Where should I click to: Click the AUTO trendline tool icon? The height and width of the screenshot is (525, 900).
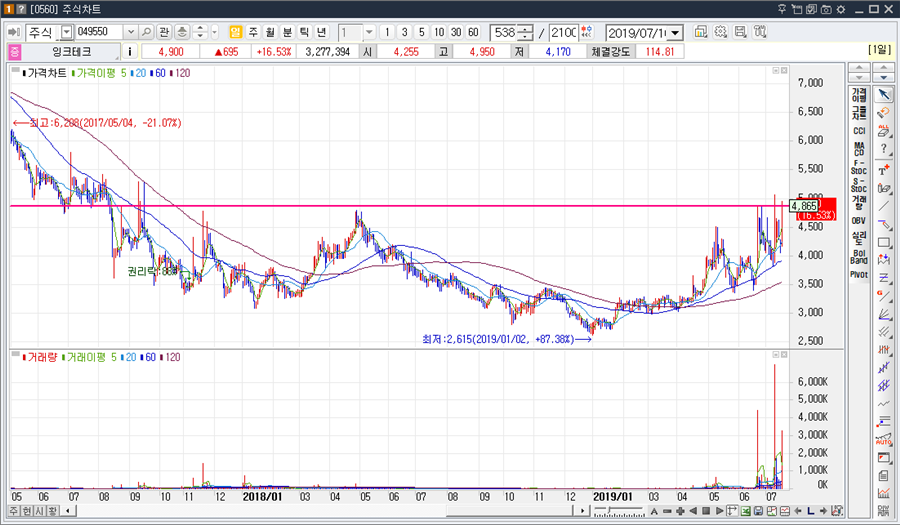[x=883, y=440]
